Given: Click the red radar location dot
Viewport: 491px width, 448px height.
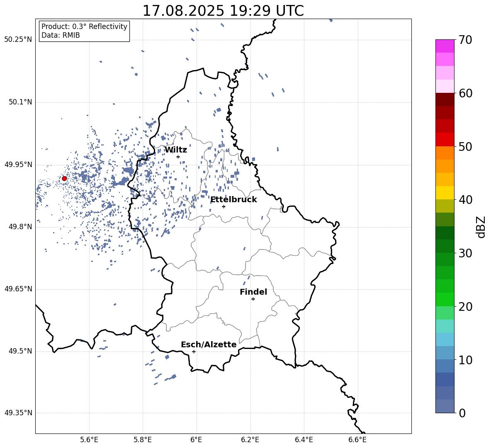Looking at the screenshot, I should 64,179.
